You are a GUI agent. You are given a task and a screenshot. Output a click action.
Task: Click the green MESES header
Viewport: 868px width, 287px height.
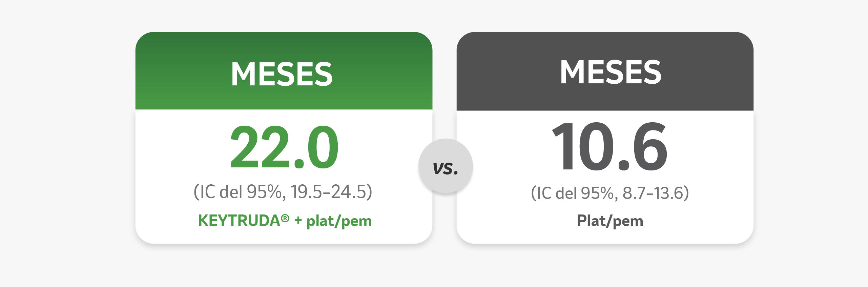click(282, 74)
